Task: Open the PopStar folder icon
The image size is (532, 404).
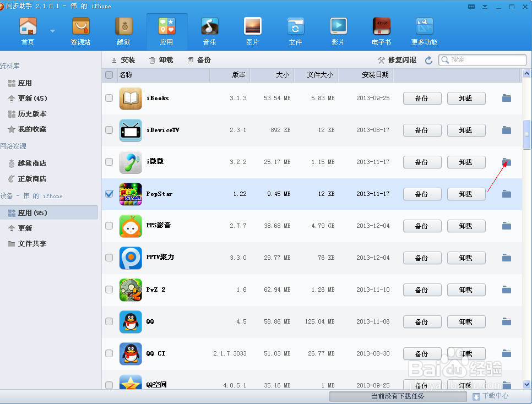Action: [x=507, y=194]
